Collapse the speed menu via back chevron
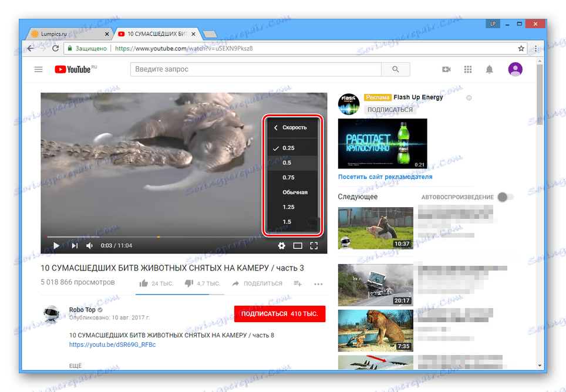 (275, 127)
